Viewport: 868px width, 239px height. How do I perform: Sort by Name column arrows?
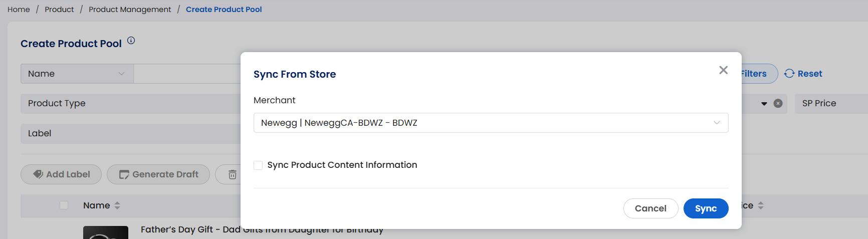[x=117, y=205]
